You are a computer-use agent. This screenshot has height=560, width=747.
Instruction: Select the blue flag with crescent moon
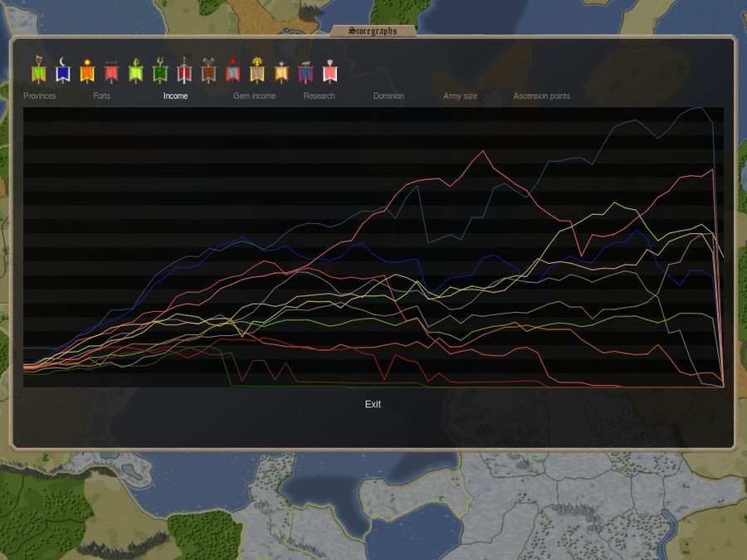tap(63, 70)
